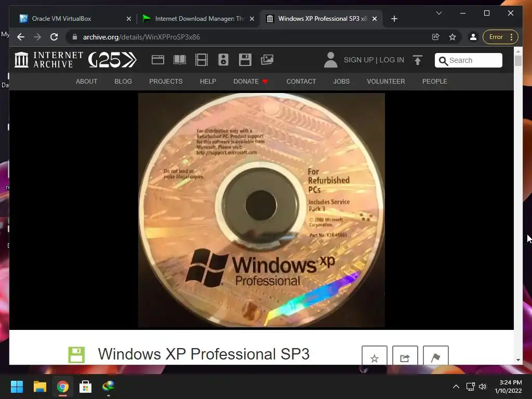Click the page scrollbar thumb
This screenshot has width=532, height=399.
pos(518,60)
